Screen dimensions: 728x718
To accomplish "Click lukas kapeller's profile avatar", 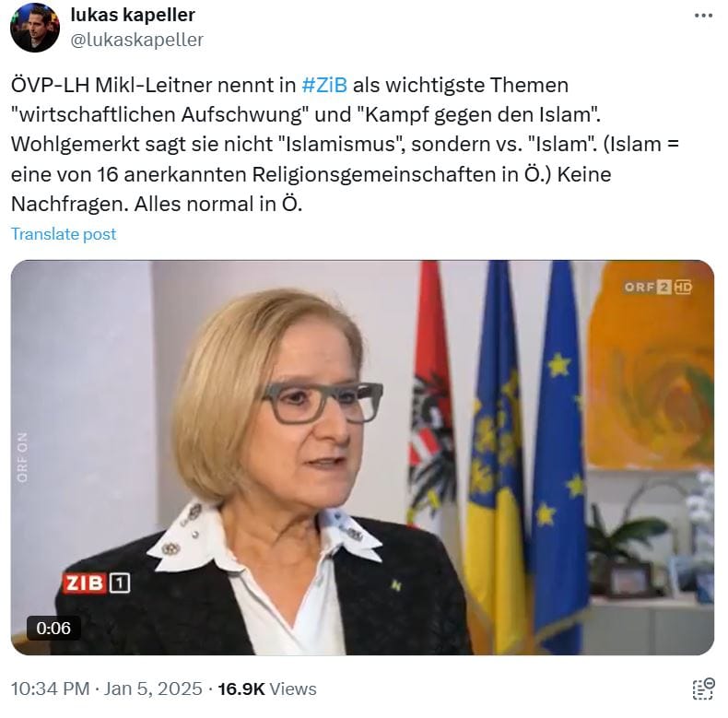I will tap(35, 27).
